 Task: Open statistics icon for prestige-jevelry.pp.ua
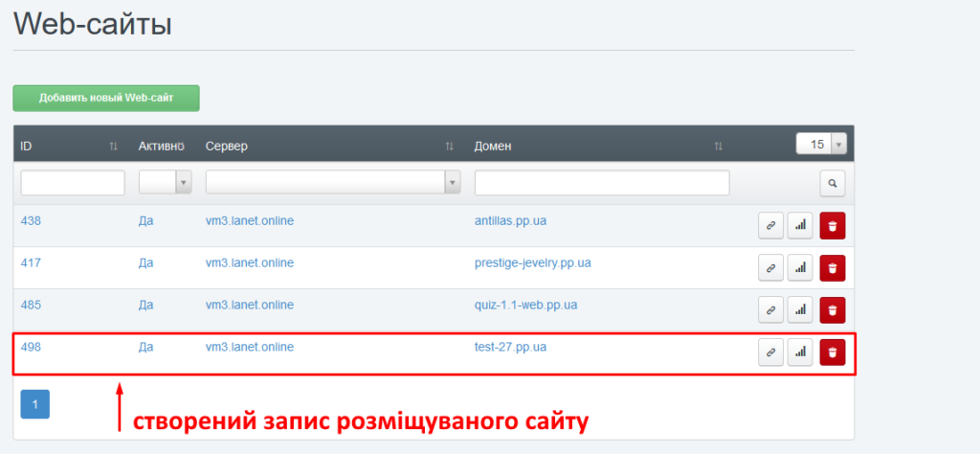(x=800, y=267)
